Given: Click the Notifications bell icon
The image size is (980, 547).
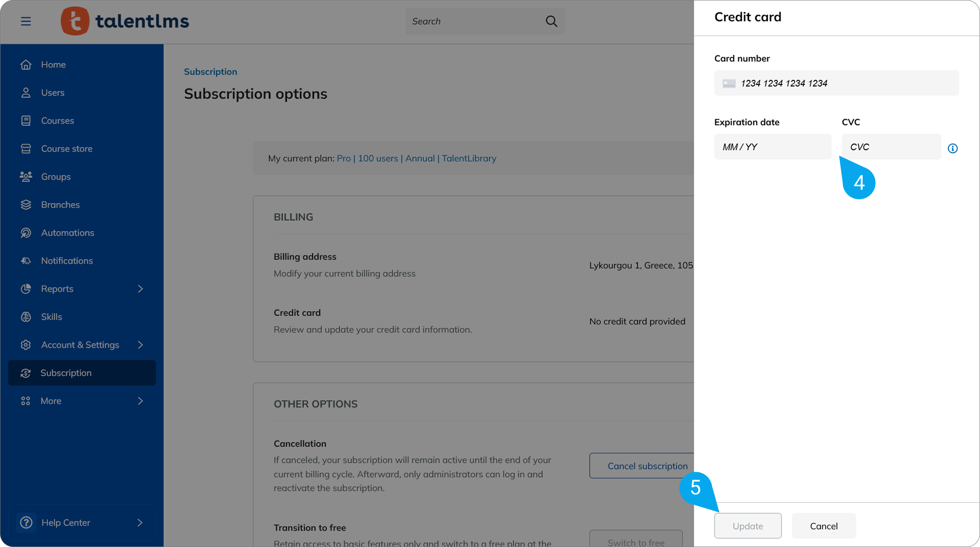Looking at the screenshot, I should (26, 261).
